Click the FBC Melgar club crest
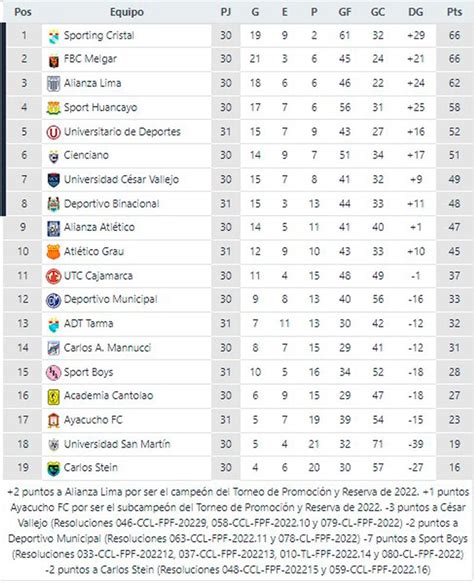This screenshot has width=474, height=583. [x=54, y=60]
